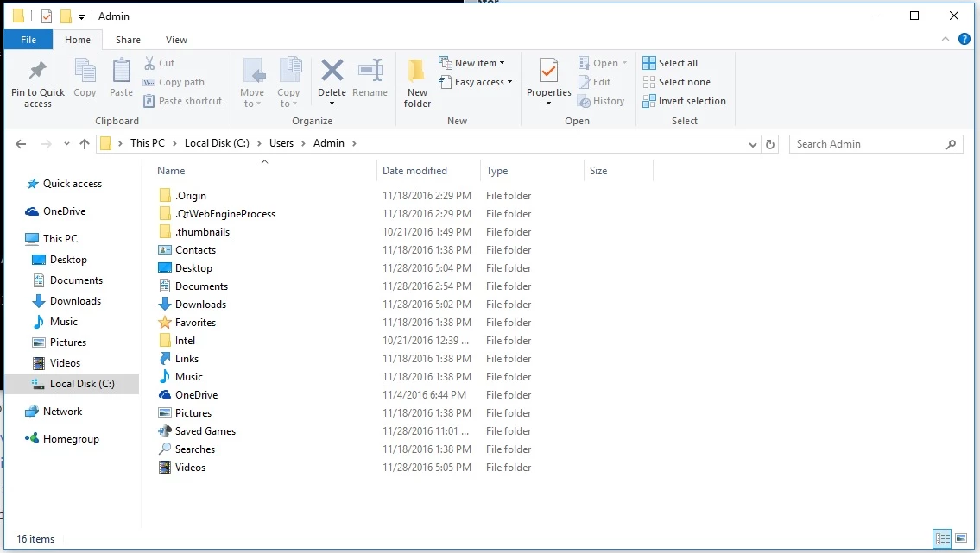This screenshot has width=980, height=553.
Task: Click Copy path in ribbon
Action: point(174,82)
